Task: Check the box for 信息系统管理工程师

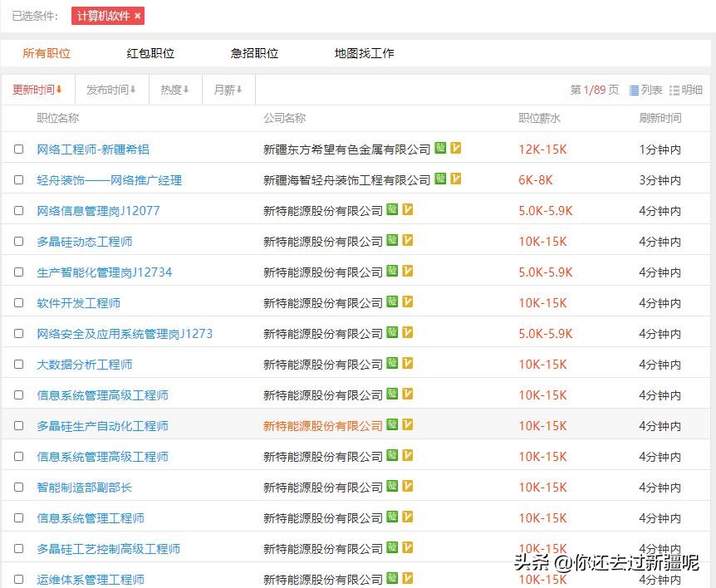Action: pyautogui.click(x=18, y=517)
